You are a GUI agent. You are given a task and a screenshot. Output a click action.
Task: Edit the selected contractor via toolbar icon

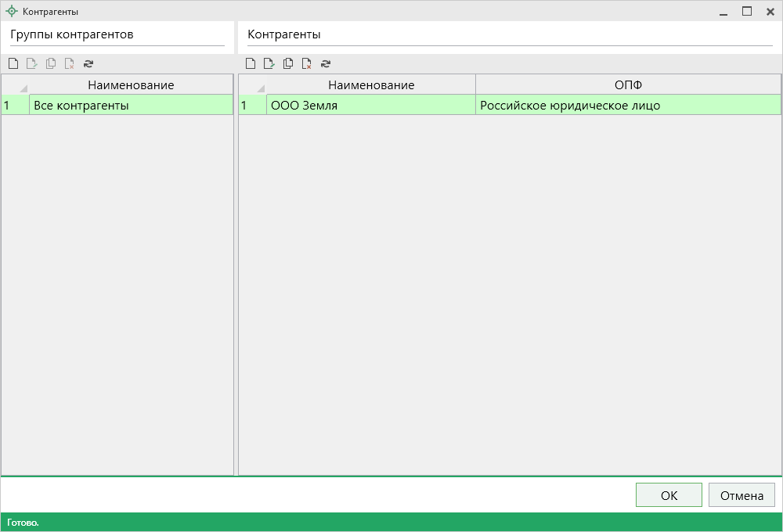(x=269, y=64)
